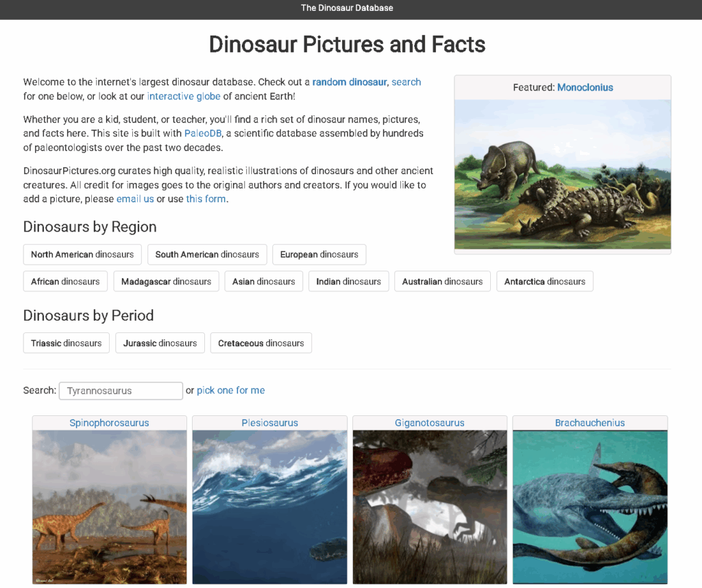Show Madagascar dinosaurs list

[x=166, y=282]
